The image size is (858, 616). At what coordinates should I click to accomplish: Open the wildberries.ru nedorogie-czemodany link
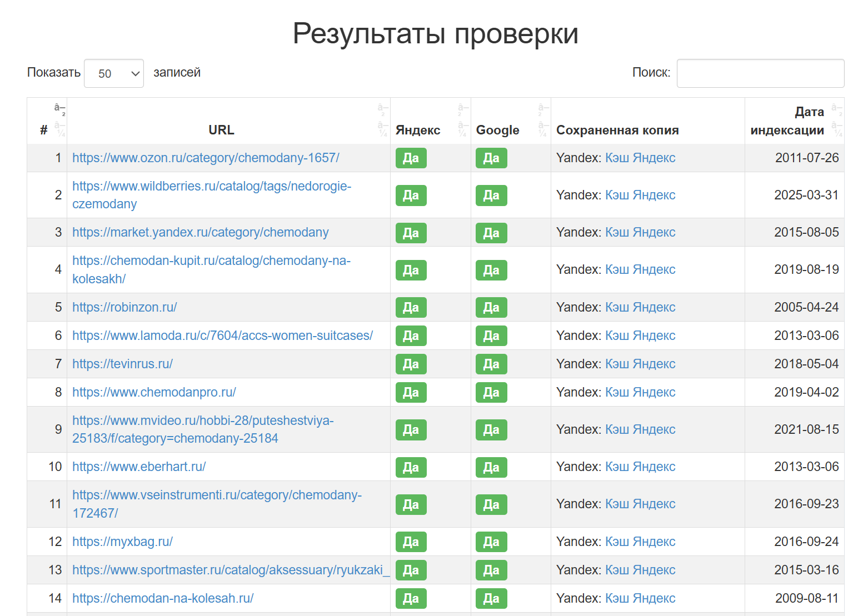[x=212, y=195]
